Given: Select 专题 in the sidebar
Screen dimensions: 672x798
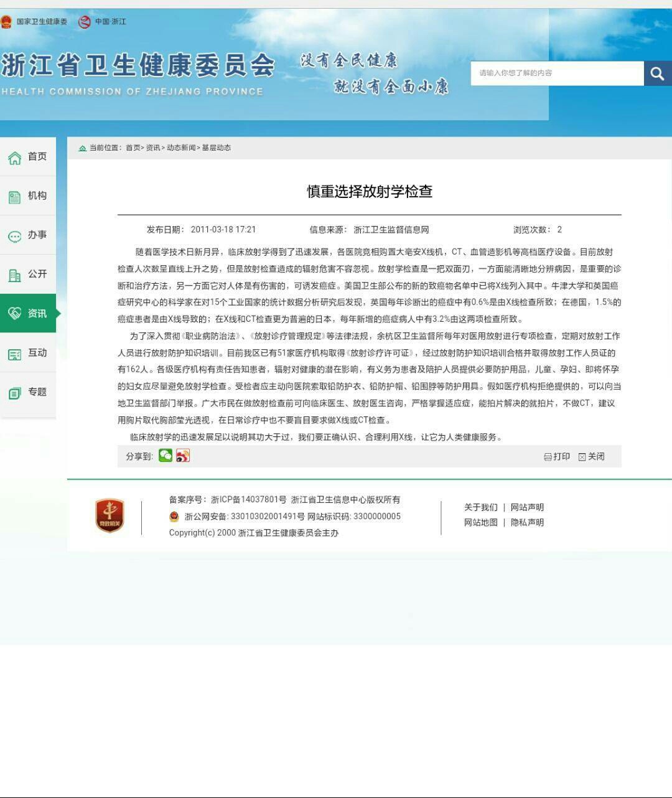Looking at the screenshot, I should 28,392.
